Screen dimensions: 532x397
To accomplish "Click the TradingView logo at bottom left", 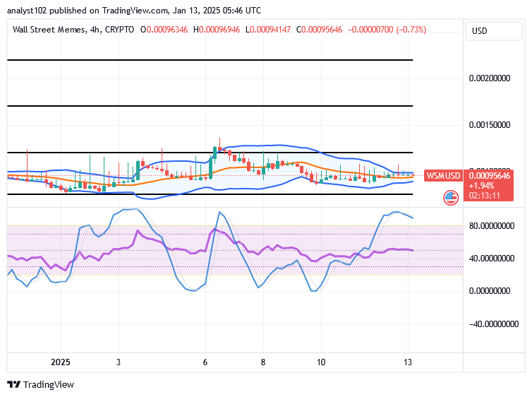I will pos(40,384).
